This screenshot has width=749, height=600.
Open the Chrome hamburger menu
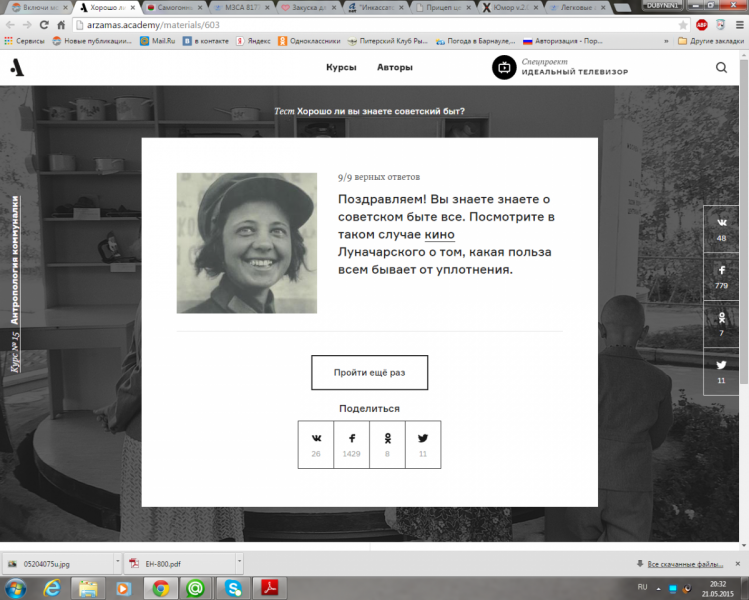pos(739,25)
